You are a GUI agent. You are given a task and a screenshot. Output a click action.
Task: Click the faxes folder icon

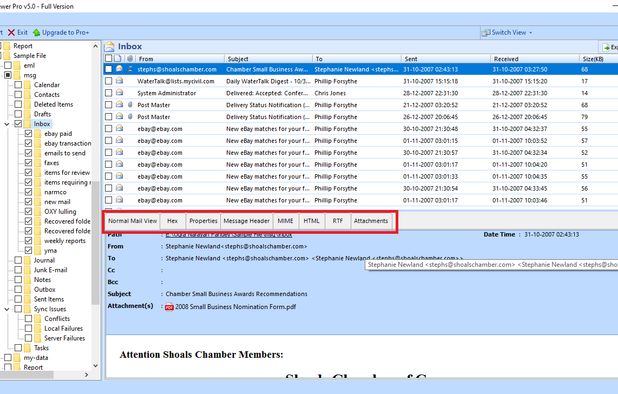tap(37, 163)
